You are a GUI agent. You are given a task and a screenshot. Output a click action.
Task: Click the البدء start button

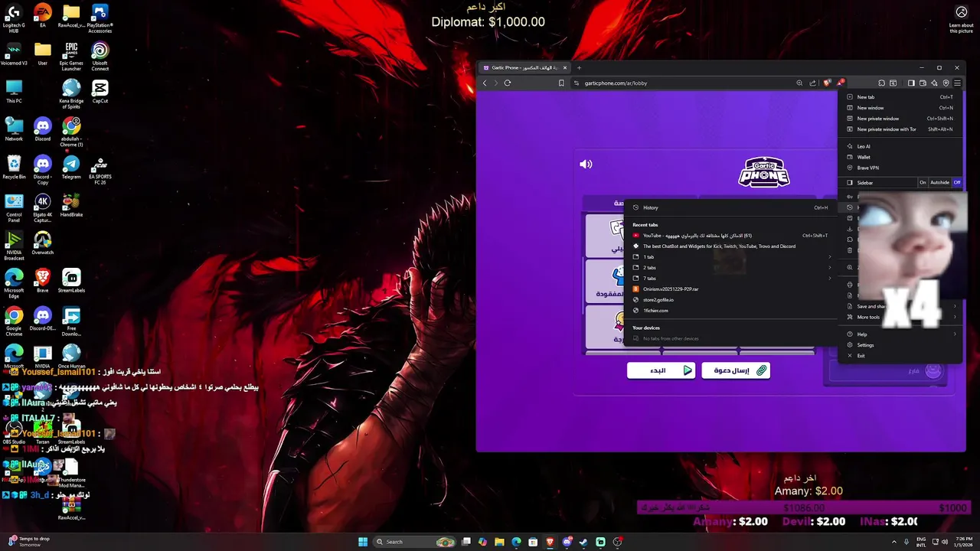click(x=661, y=370)
